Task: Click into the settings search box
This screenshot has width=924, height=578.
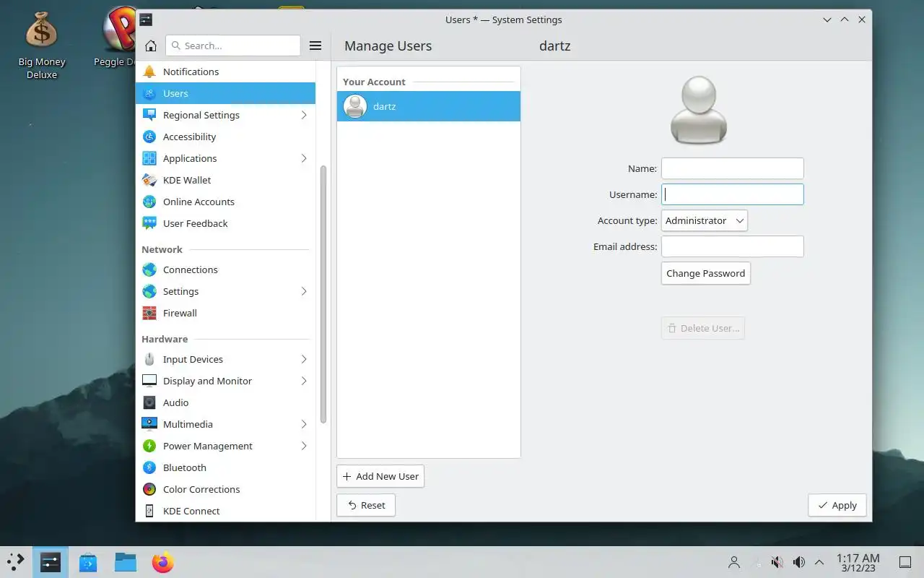Action: coord(232,46)
